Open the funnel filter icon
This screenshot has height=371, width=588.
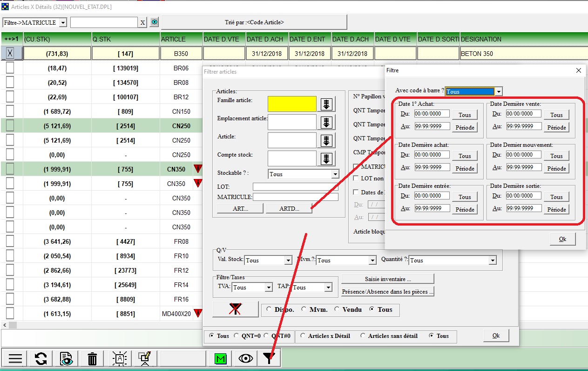point(269,358)
